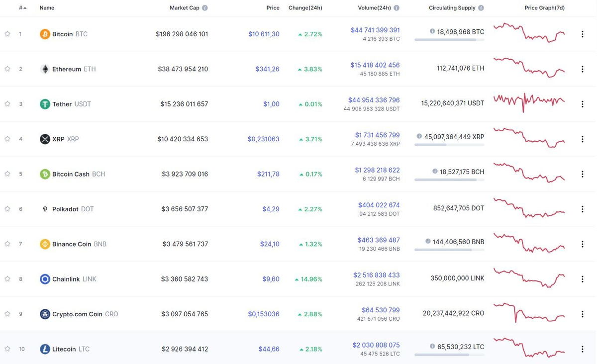
Task: Open the three-dot menu for Bitcoin
Action: [x=582, y=34]
